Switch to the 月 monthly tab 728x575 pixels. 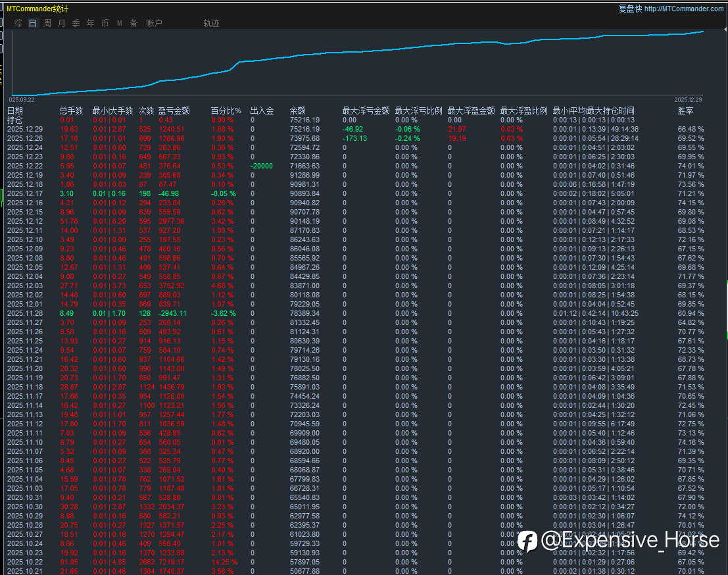point(61,23)
